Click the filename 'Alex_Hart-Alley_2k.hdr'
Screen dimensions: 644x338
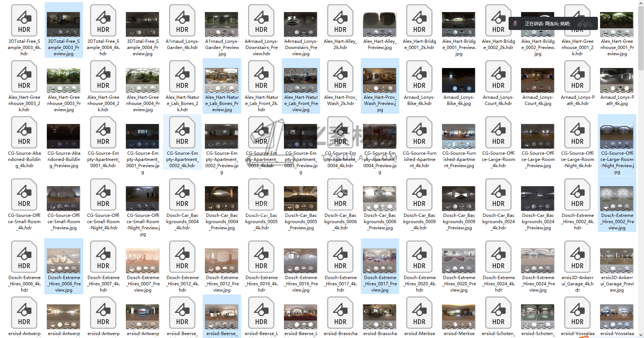tap(340, 44)
